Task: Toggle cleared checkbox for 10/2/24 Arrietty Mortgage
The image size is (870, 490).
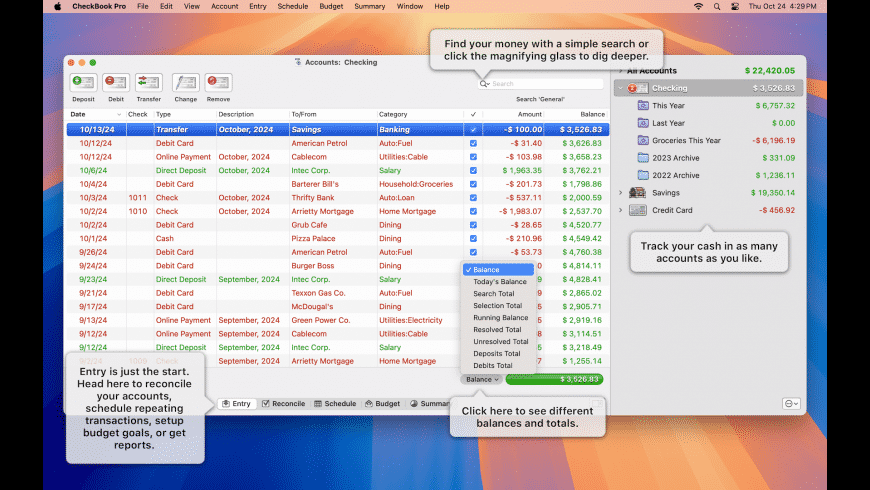Action: coord(473,211)
